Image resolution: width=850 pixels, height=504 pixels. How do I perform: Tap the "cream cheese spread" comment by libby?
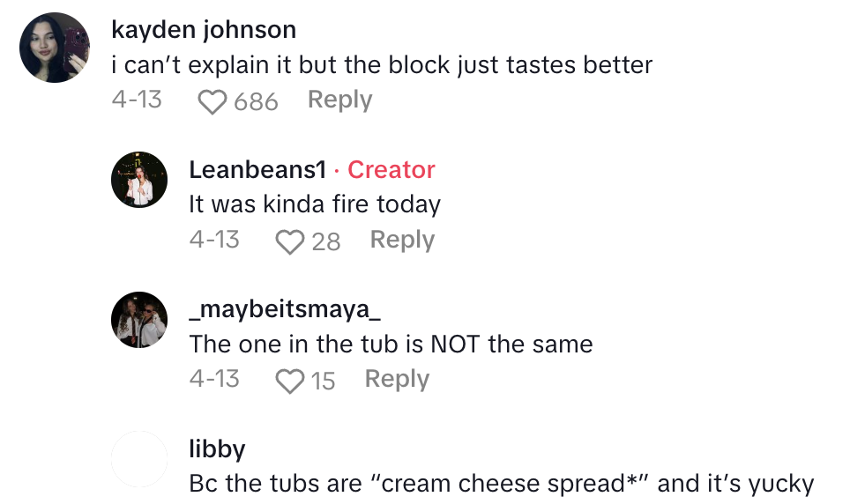501,484
